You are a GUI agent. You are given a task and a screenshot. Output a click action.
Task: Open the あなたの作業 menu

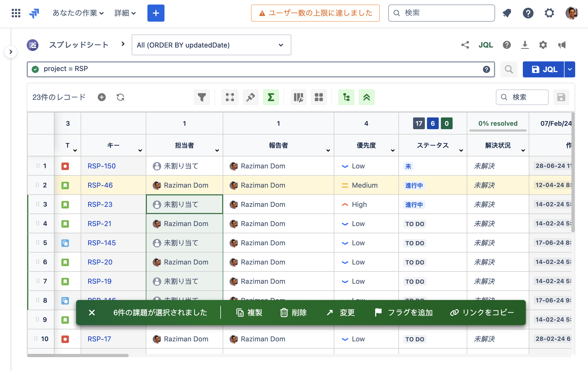(78, 13)
